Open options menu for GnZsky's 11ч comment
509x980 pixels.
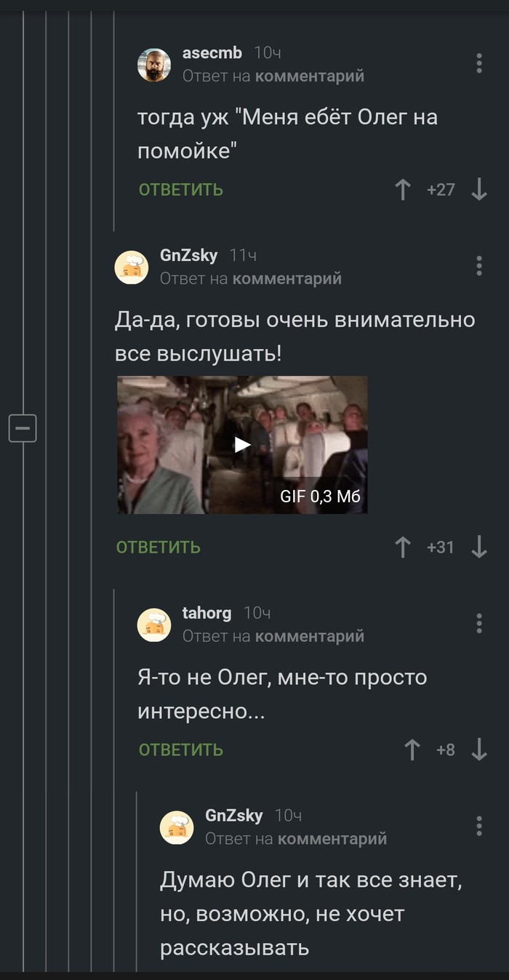click(479, 265)
